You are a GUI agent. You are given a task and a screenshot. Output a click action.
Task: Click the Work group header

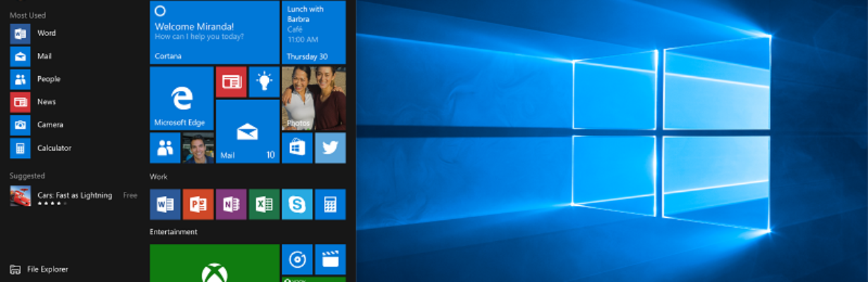coord(159,176)
